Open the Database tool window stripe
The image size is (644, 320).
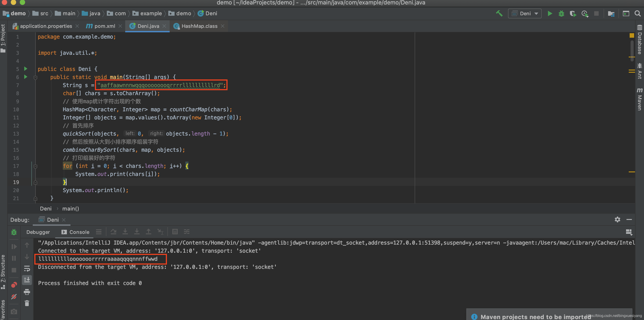[640, 39]
